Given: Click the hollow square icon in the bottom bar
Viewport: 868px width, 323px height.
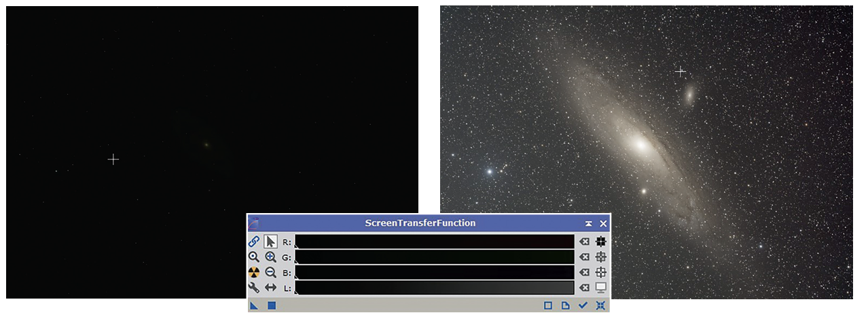Looking at the screenshot, I should point(548,305).
